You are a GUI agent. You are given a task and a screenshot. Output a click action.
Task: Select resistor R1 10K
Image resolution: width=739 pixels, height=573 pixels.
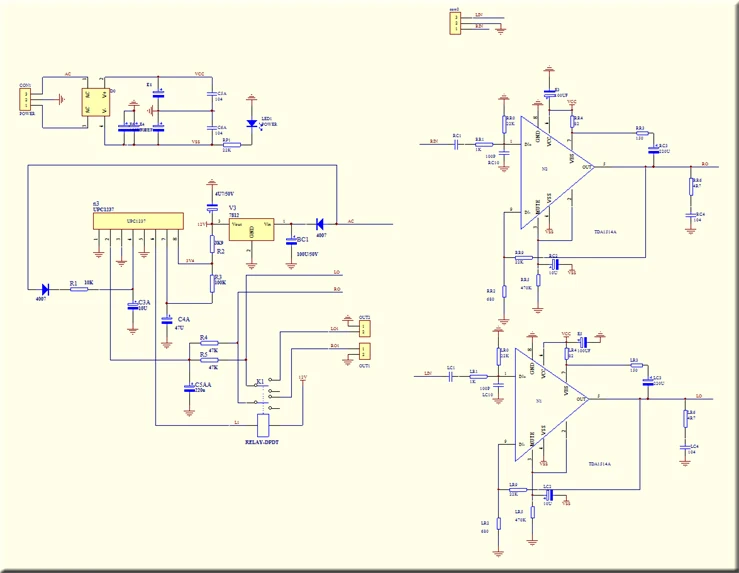point(79,289)
